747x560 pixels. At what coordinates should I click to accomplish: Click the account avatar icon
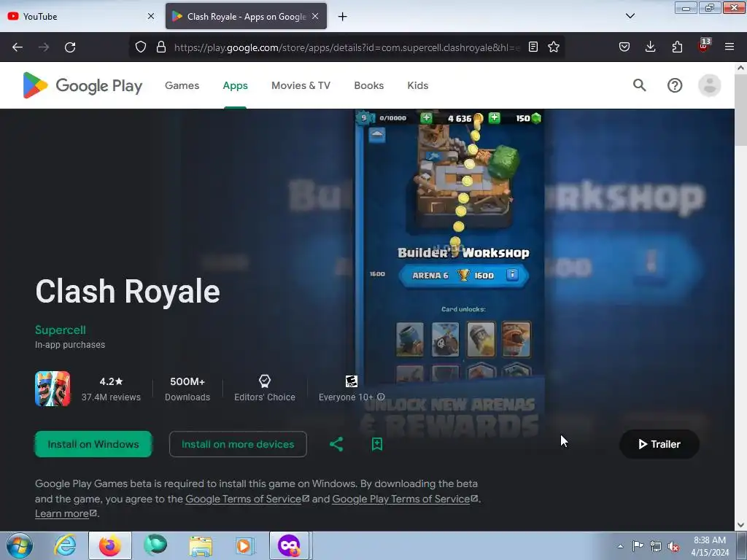pyautogui.click(x=709, y=86)
